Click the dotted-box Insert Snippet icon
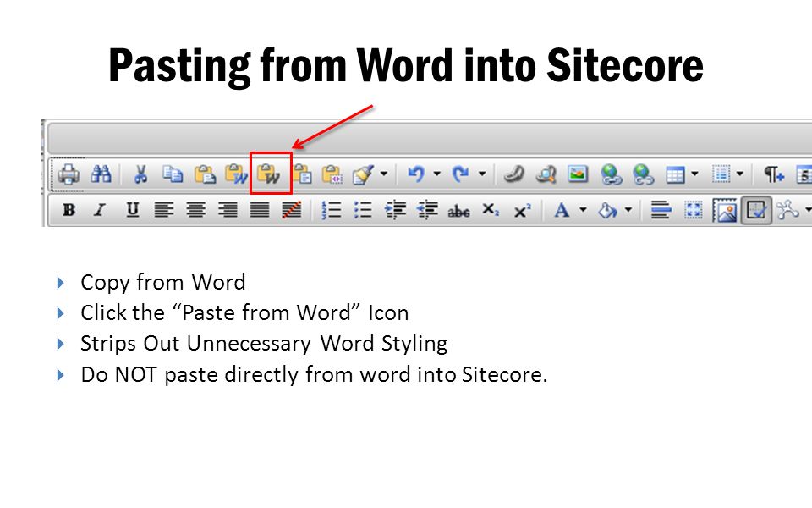812x508 pixels. click(721, 174)
